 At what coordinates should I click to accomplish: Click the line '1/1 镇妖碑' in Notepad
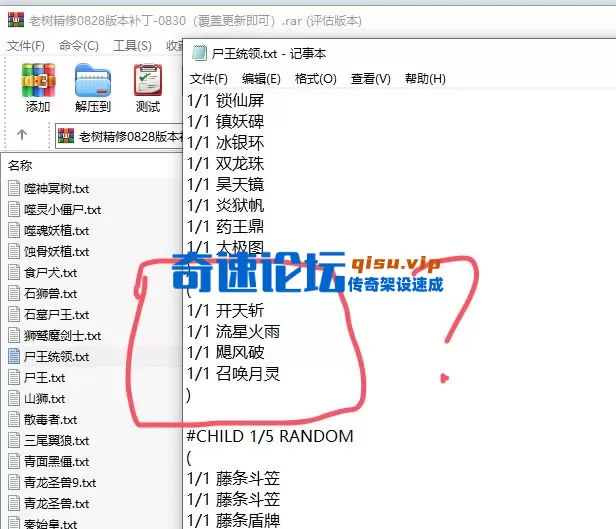(226, 122)
